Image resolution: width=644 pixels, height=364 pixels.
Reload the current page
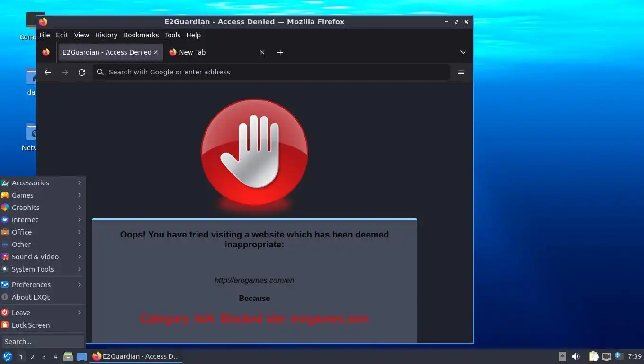pyautogui.click(x=82, y=72)
